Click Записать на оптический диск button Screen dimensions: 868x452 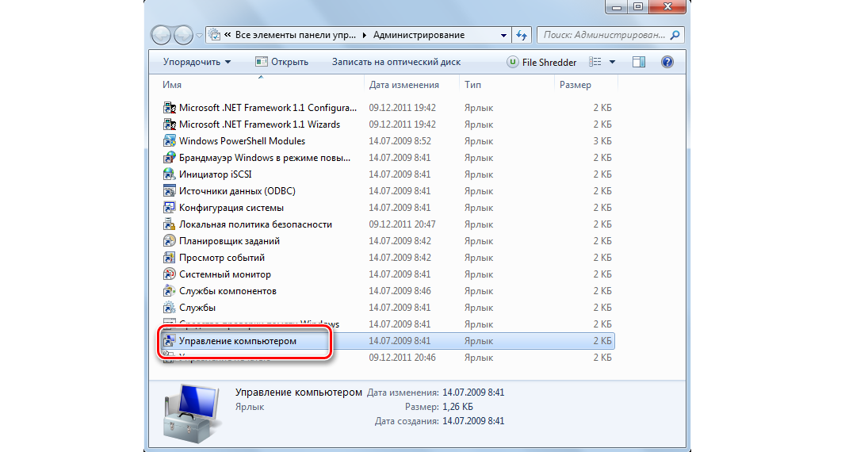[396, 62]
